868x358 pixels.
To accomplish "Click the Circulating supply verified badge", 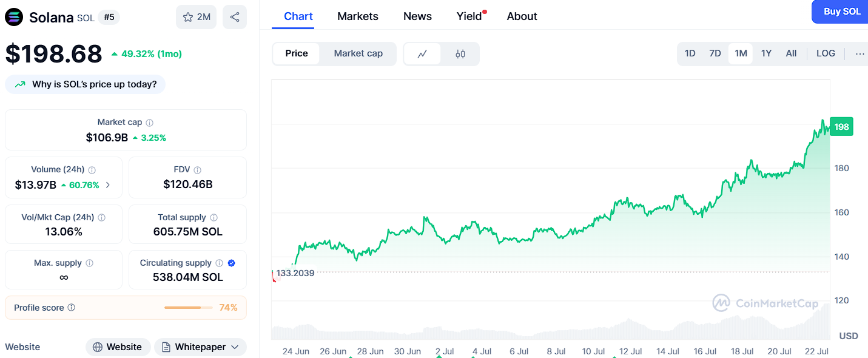I will point(231,263).
